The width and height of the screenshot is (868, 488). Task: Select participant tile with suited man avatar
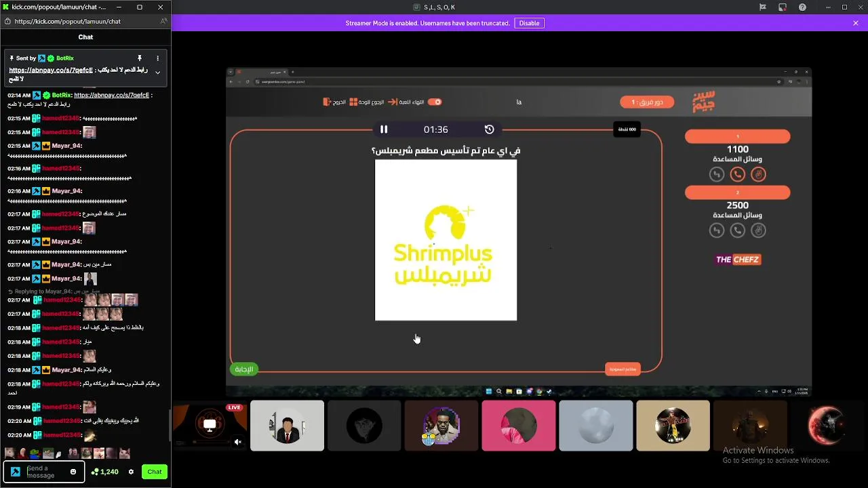pyautogui.click(x=287, y=425)
